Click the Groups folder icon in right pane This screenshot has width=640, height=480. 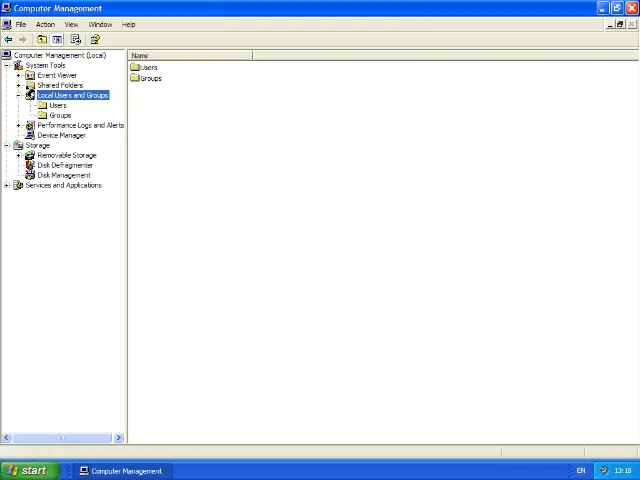coord(135,78)
